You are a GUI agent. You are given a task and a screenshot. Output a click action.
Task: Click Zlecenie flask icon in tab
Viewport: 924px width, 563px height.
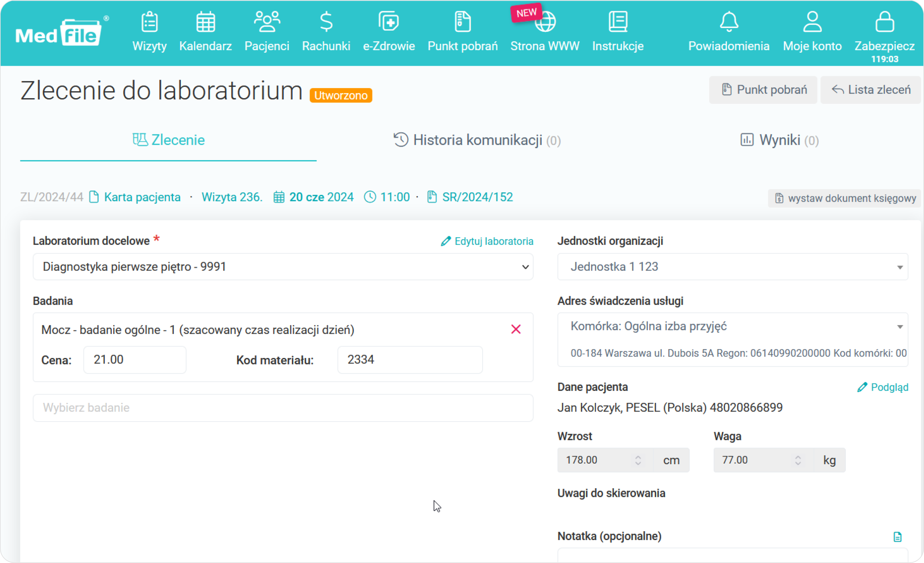[x=140, y=139]
